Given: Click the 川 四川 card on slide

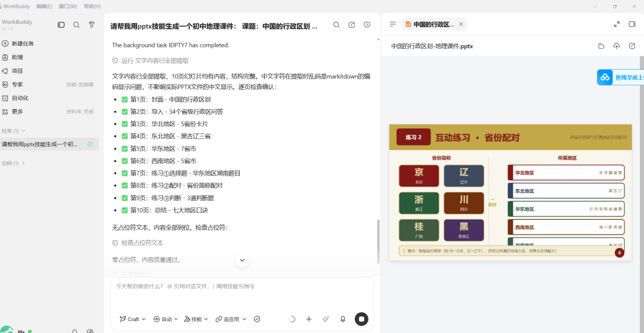Looking at the screenshot, I should click(x=464, y=203).
